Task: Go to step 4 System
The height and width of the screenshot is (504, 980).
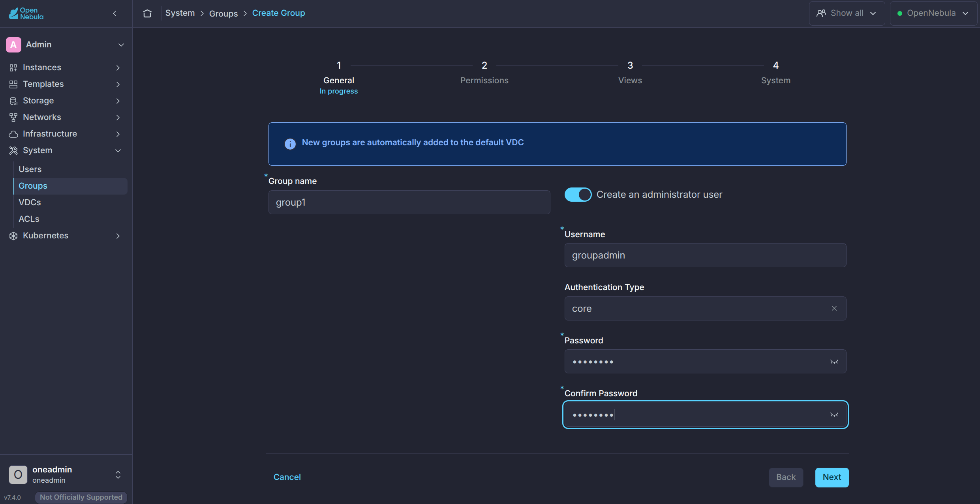Action: [776, 73]
